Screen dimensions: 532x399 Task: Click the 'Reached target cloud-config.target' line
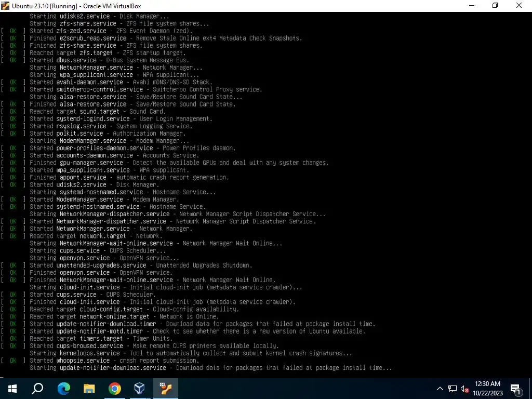point(120,310)
